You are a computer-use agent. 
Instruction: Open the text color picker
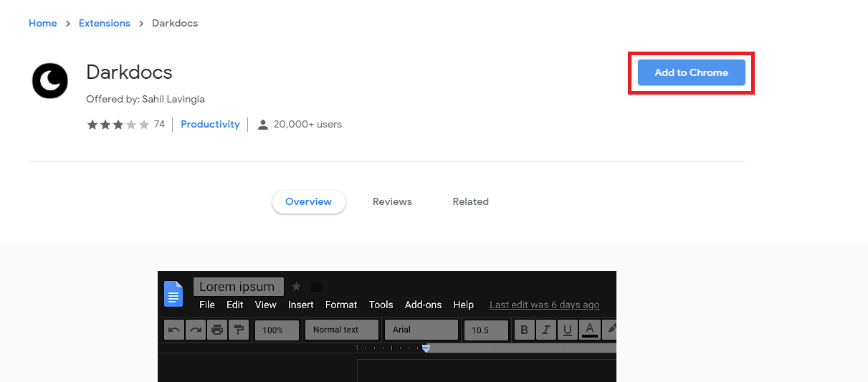[x=590, y=330]
